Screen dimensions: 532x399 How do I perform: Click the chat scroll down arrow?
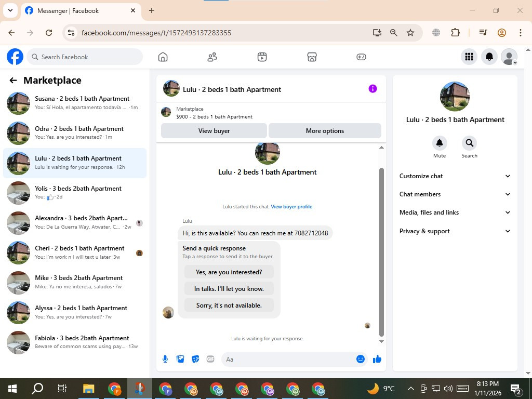381,341
